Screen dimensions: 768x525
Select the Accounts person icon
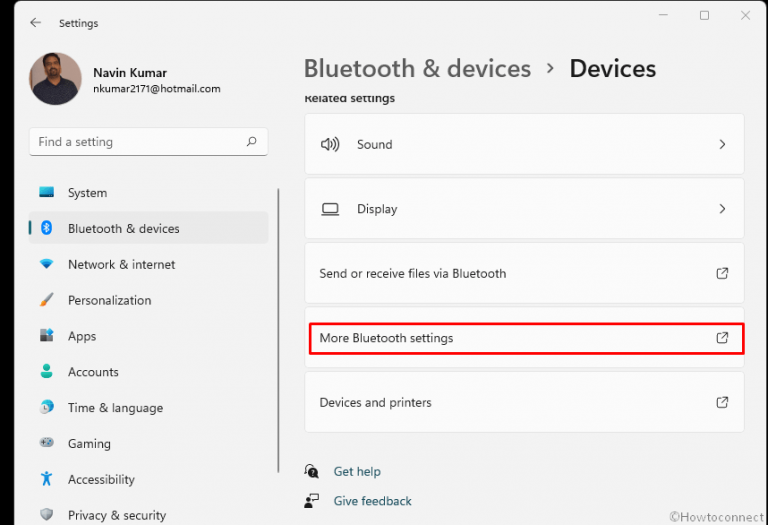pyautogui.click(x=47, y=371)
